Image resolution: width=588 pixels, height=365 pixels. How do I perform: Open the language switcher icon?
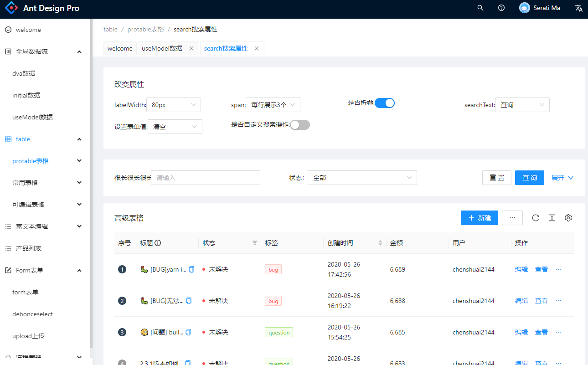pyautogui.click(x=579, y=8)
